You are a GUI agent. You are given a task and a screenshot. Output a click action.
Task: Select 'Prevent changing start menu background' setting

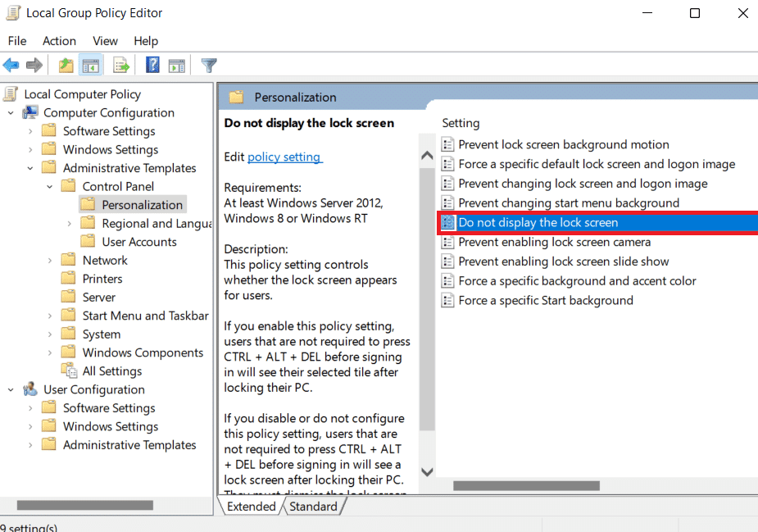tap(569, 202)
